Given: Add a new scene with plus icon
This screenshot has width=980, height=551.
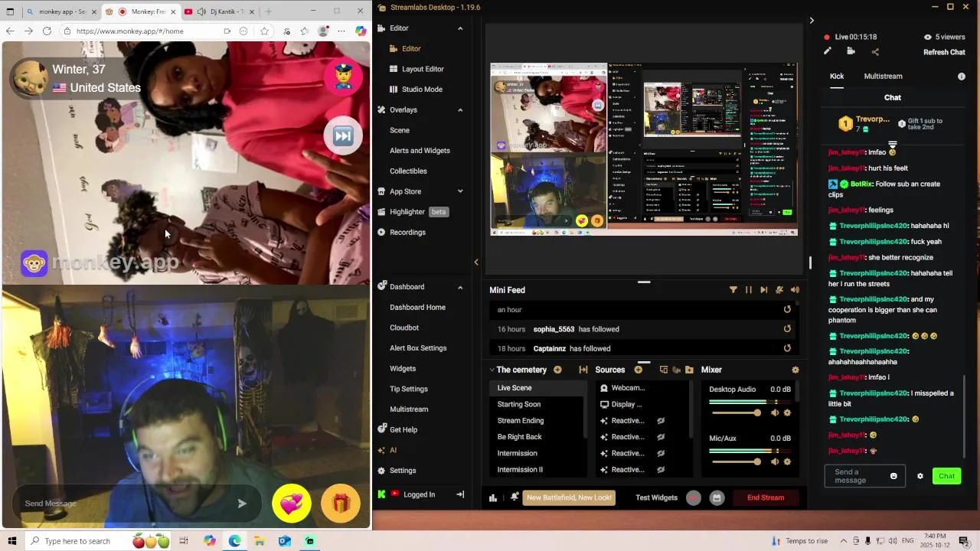Looking at the screenshot, I should click(557, 370).
